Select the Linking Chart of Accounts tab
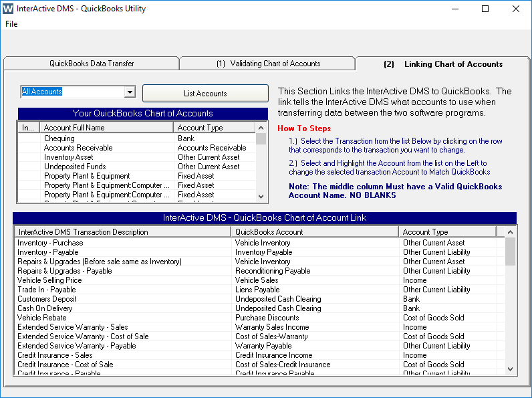 pyautogui.click(x=442, y=64)
